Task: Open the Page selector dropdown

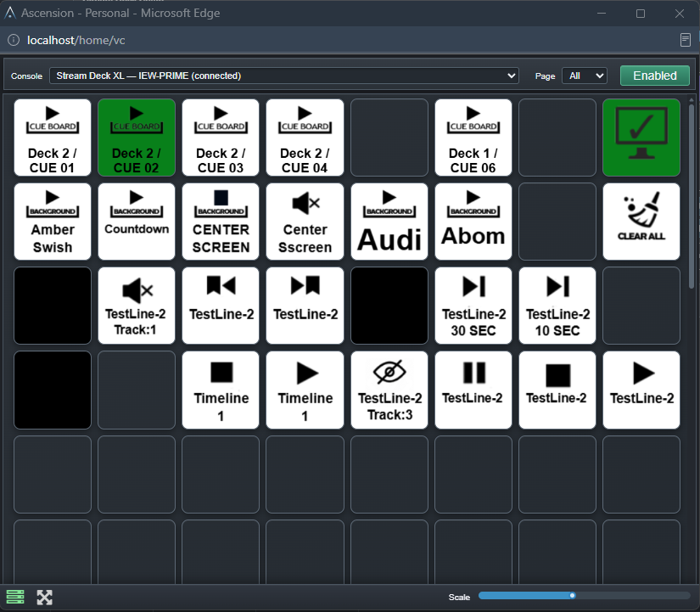Action: pyautogui.click(x=585, y=76)
